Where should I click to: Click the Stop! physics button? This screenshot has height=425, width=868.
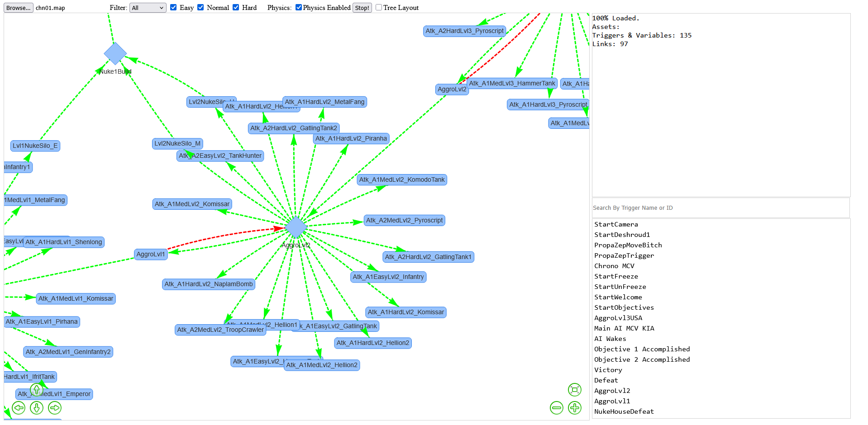pos(362,8)
